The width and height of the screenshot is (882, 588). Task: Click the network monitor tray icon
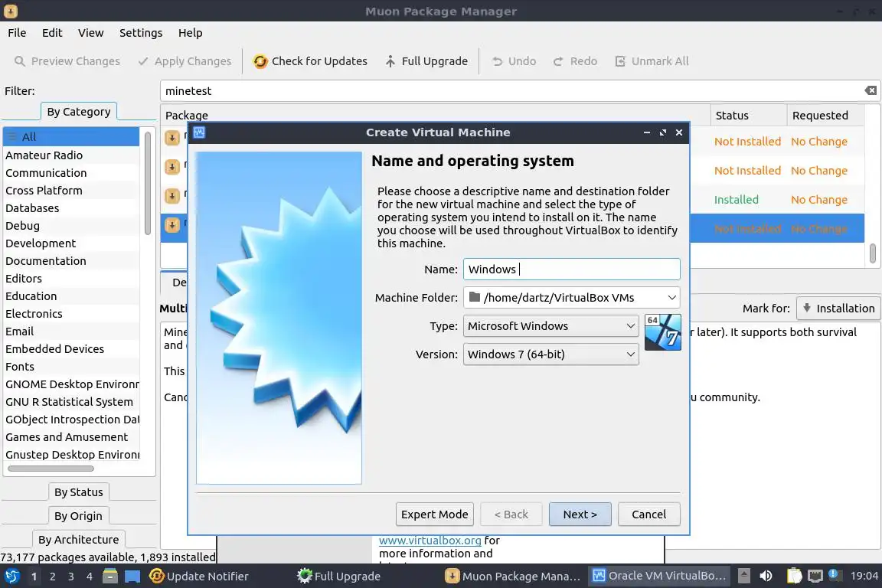coord(815,576)
